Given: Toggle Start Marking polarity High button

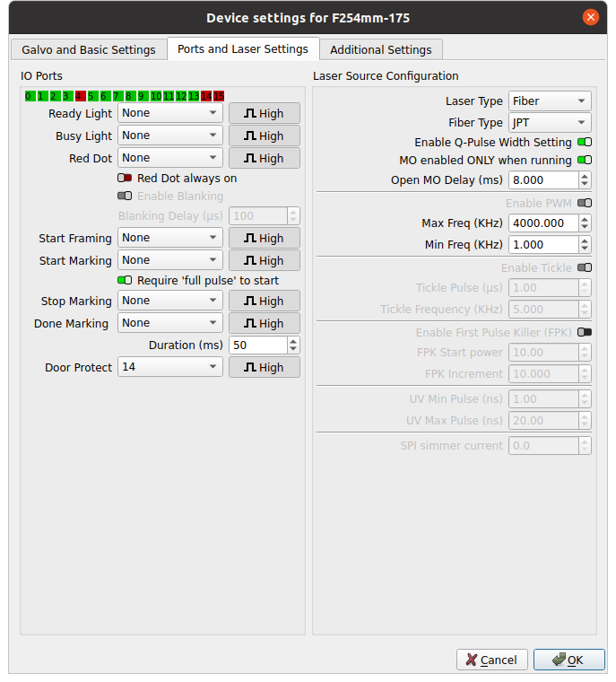Looking at the screenshot, I should tap(265, 260).
